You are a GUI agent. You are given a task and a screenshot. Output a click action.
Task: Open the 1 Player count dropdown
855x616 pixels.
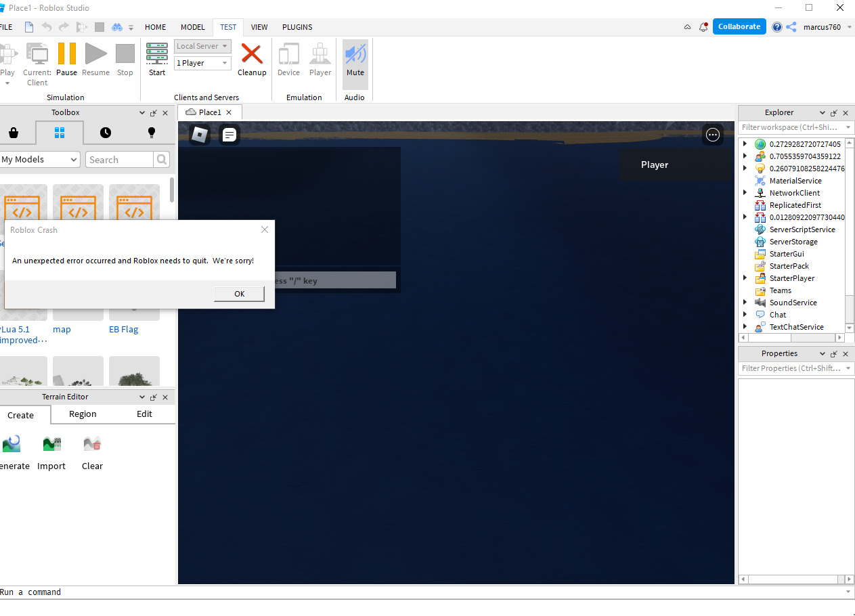tap(202, 63)
